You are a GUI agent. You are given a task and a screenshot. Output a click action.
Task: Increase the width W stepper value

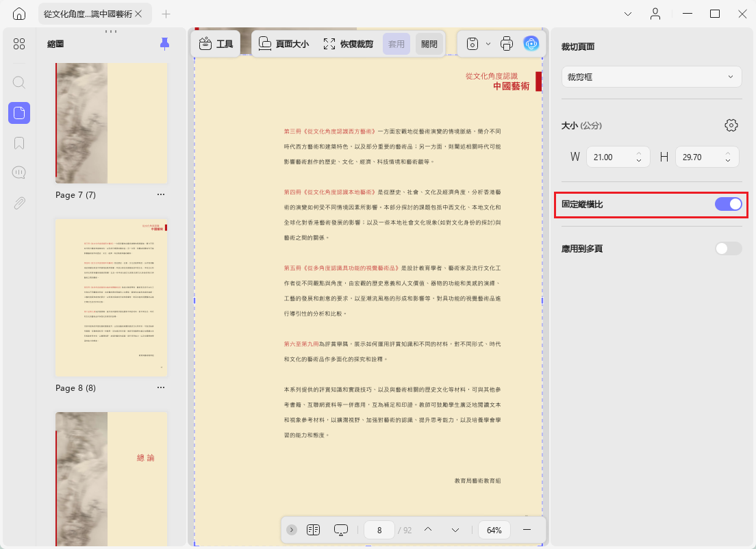pos(638,154)
